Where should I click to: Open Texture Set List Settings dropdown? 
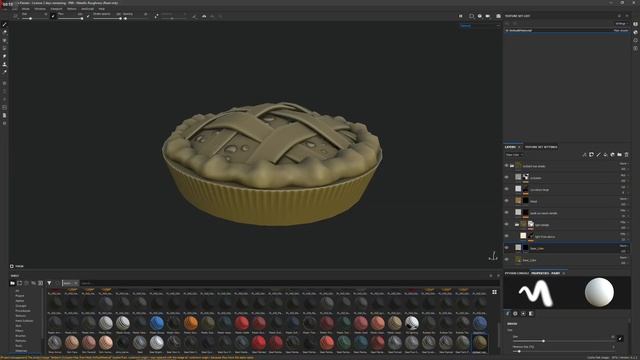pos(621,24)
